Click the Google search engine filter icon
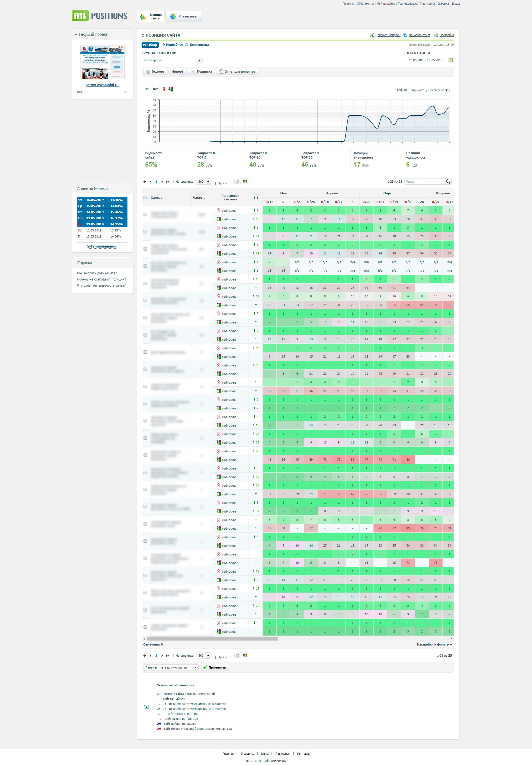Screen dimensions: 532x765 click(x=171, y=89)
